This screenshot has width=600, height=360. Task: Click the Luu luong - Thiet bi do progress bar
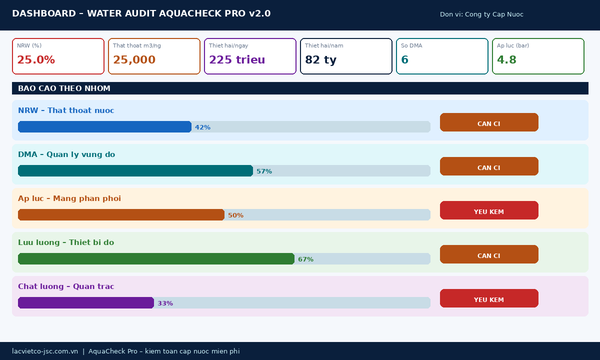(224, 259)
